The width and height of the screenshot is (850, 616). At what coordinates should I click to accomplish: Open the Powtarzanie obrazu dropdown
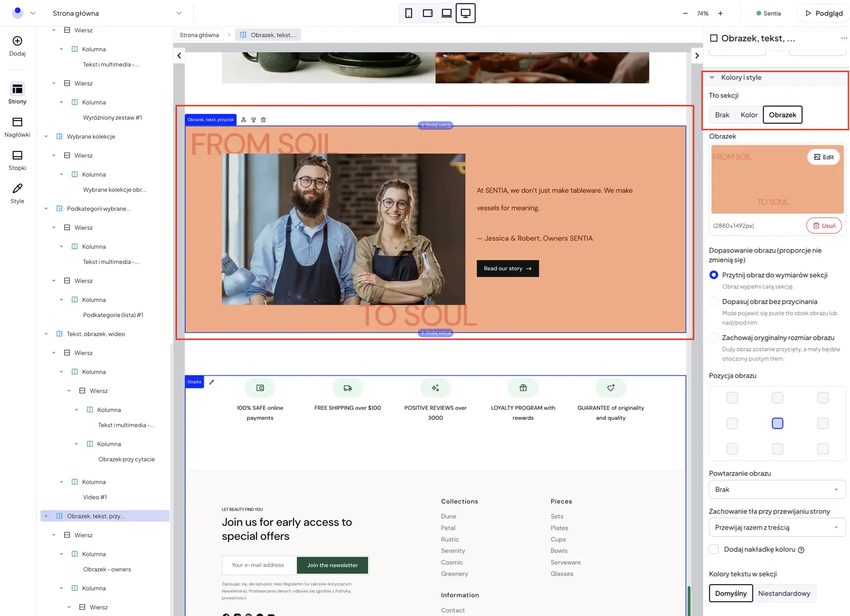click(777, 490)
